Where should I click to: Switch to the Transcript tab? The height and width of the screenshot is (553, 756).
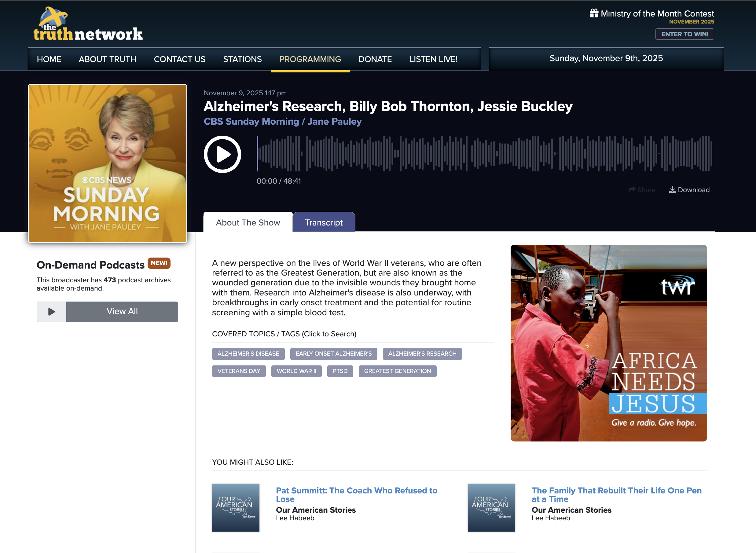pos(323,223)
